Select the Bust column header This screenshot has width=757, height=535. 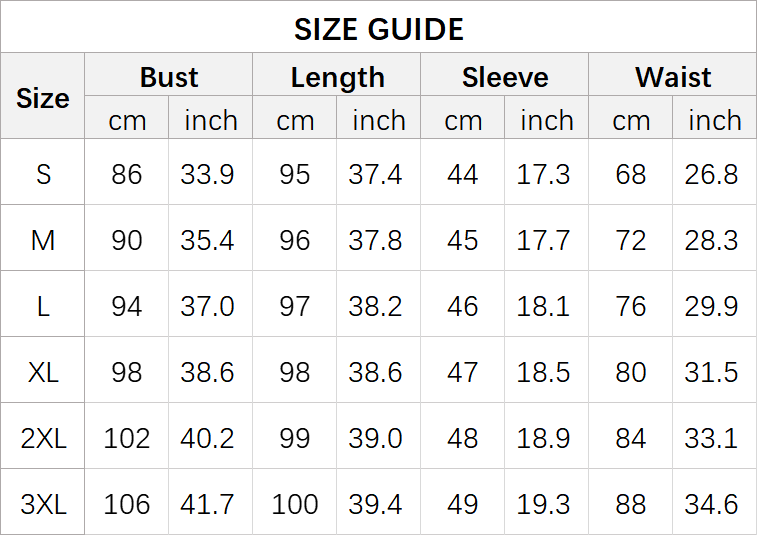point(169,77)
